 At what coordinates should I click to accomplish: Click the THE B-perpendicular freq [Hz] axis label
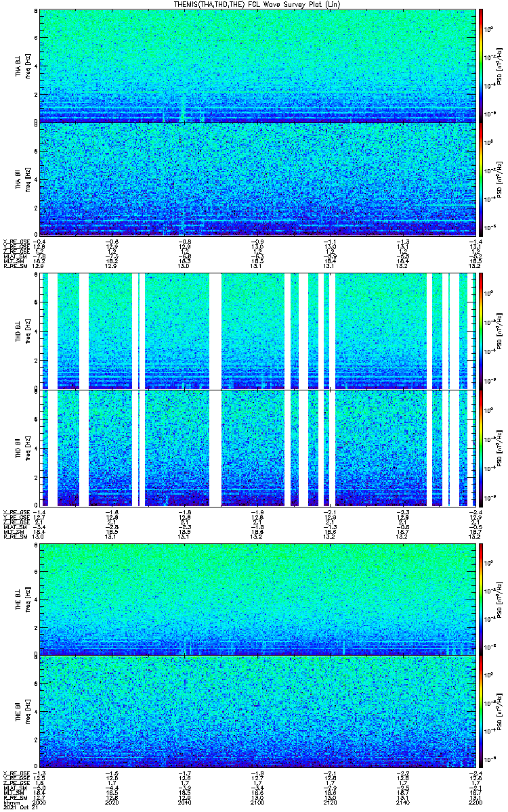(x=27, y=598)
